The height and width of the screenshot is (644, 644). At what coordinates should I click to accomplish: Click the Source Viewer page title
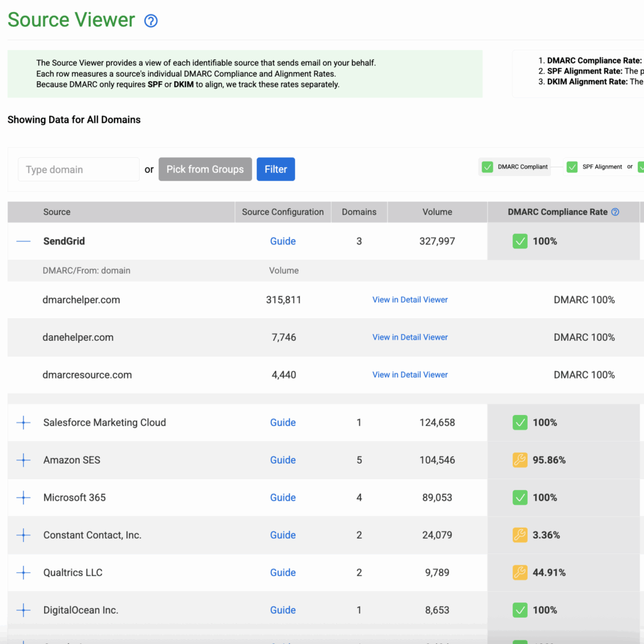coord(71,19)
